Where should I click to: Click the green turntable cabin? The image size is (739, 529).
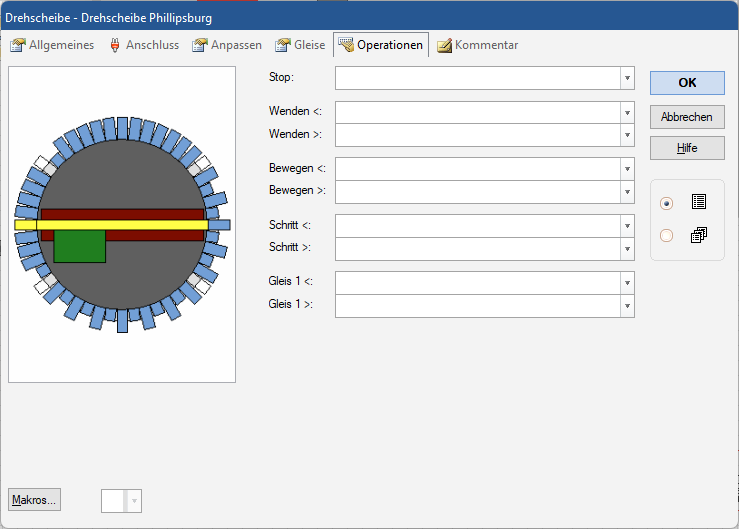coord(79,246)
